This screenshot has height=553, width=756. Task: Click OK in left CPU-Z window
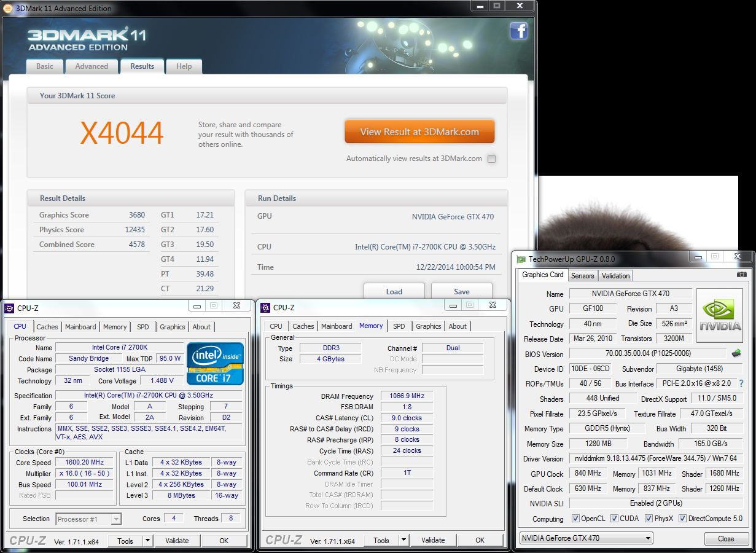click(224, 541)
